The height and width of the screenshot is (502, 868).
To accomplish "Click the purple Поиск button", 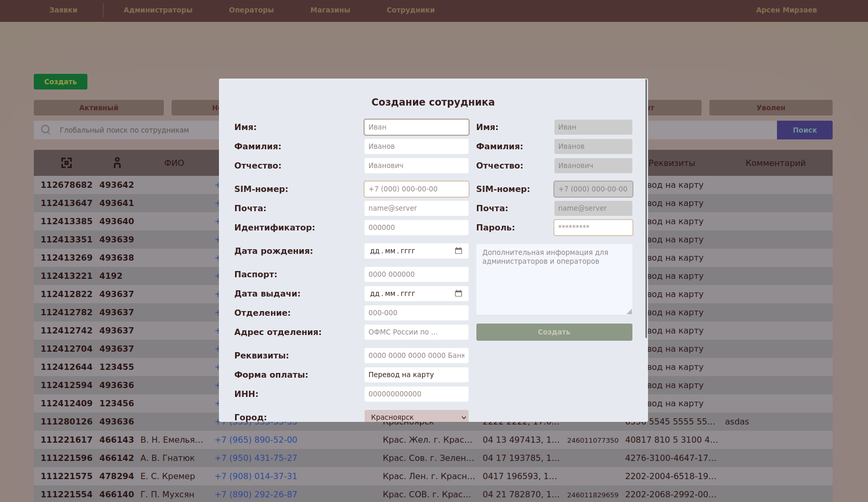I will (804, 130).
